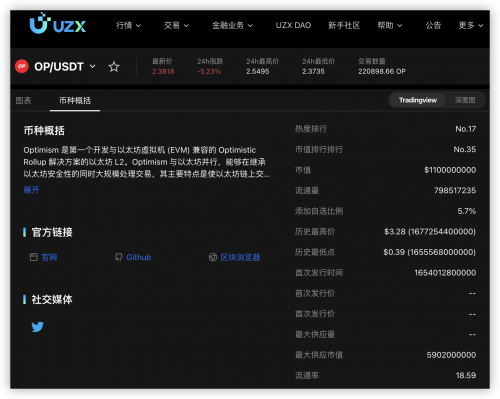This screenshot has width=500, height=399.
Task: Click the 最大供应量 label
Action: point(315,334)
